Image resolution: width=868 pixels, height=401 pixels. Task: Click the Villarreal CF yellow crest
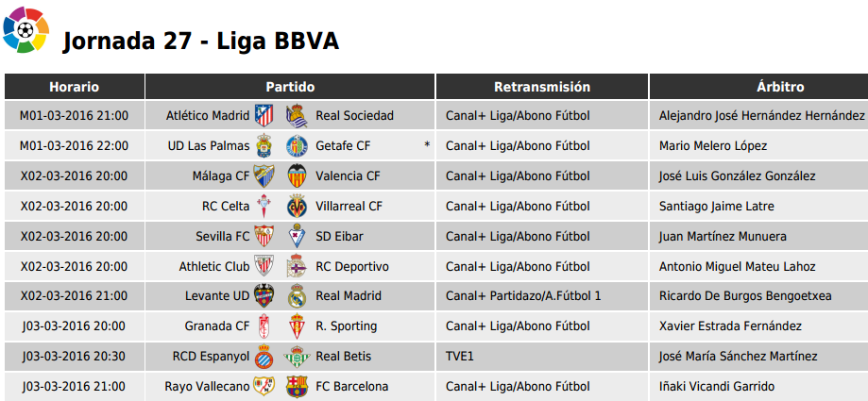[297, 207]
